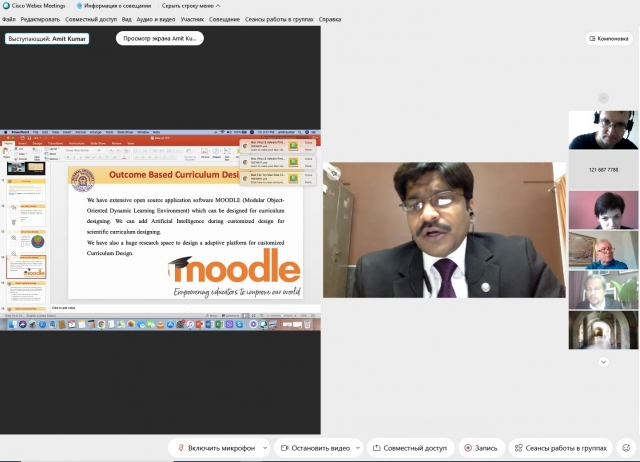Unmute with Включить микрофон
The width and height of the screenshot is (640, 462).
[x=217, y=448]
